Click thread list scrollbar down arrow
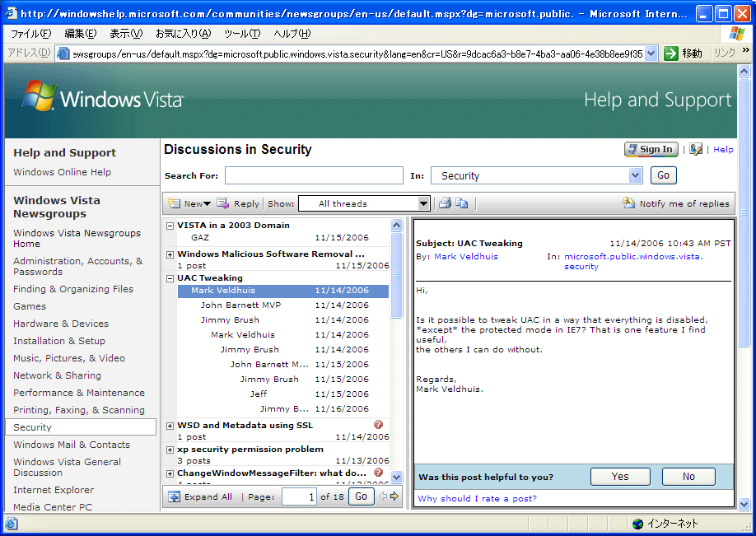The width and height of the screenshot is (756, 536). tap(396, 478)
